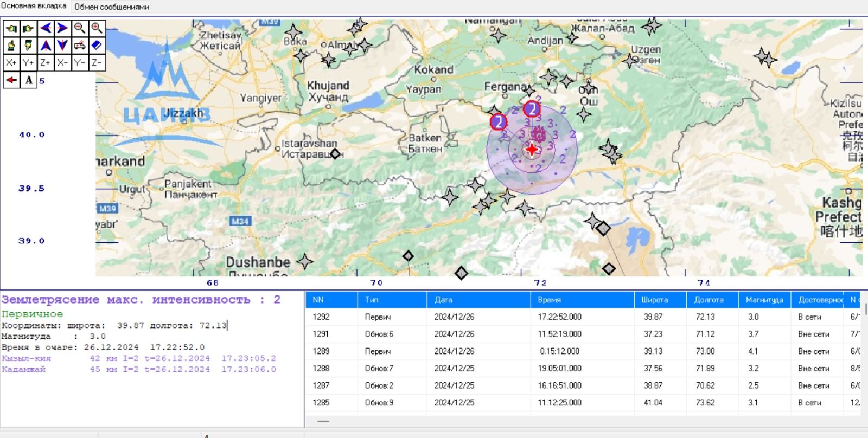Click the blue eraser tool icon

tap(97, 46)
